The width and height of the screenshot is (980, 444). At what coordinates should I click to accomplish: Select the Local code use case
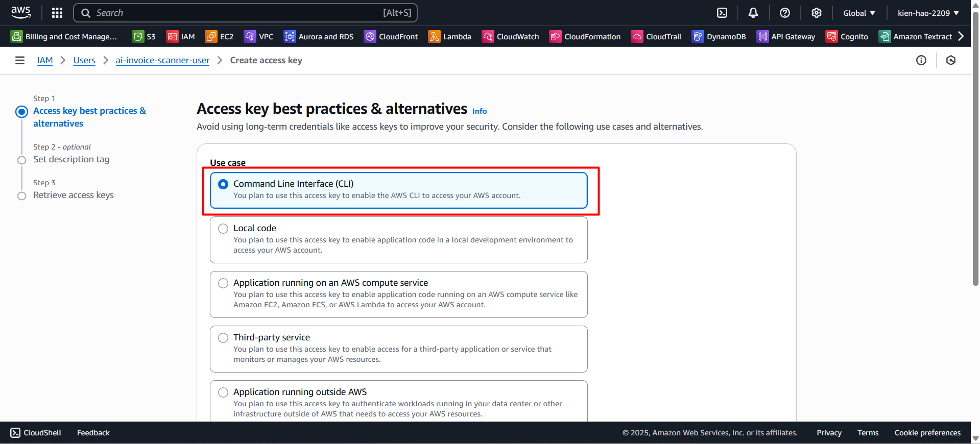[x=223, y=229]
